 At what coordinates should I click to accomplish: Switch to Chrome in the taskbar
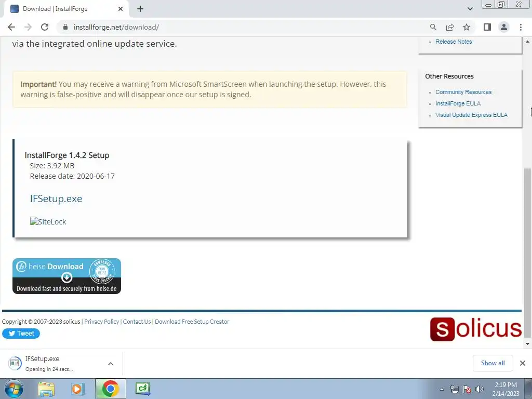(110, 389)
